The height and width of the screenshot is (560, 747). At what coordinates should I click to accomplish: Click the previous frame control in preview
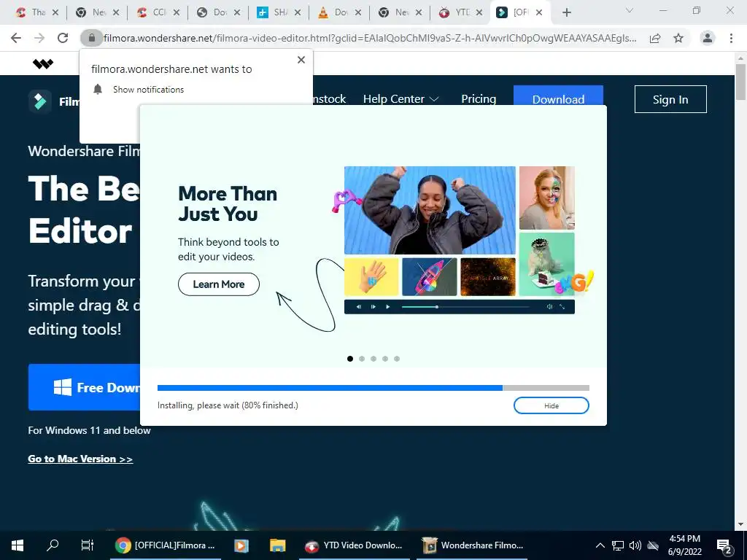(x=359, y=307)
